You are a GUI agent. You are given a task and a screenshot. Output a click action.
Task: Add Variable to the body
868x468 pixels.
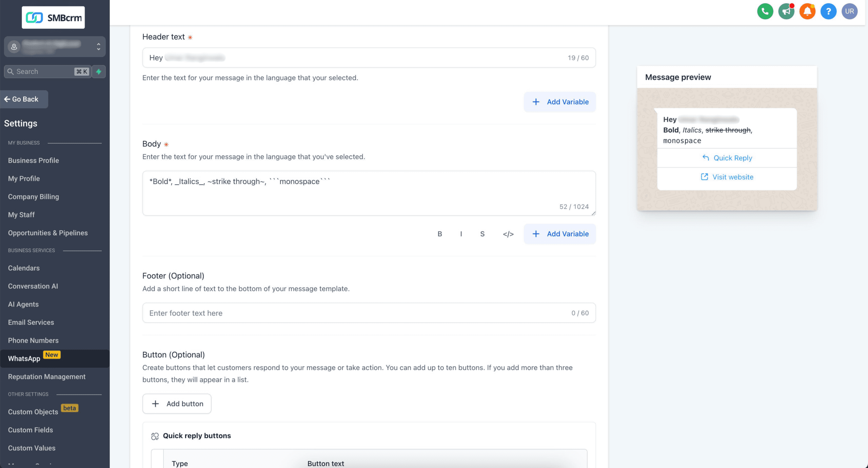[560, 234]
